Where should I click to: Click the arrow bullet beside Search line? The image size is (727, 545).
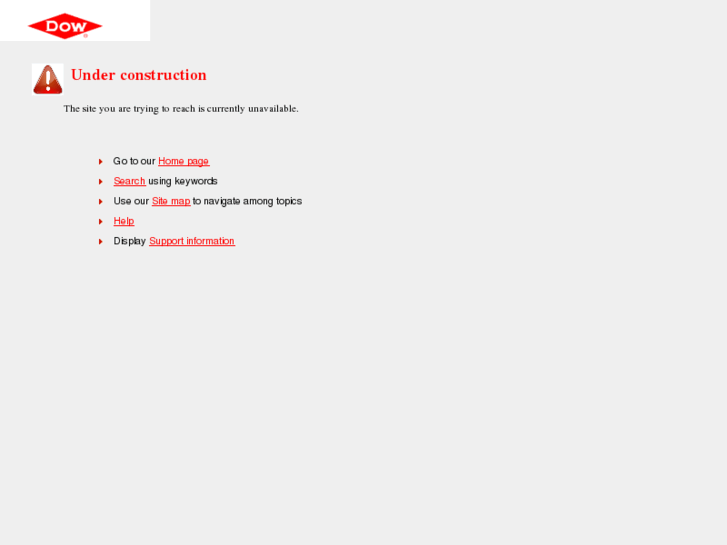click(x=101, y=181)
